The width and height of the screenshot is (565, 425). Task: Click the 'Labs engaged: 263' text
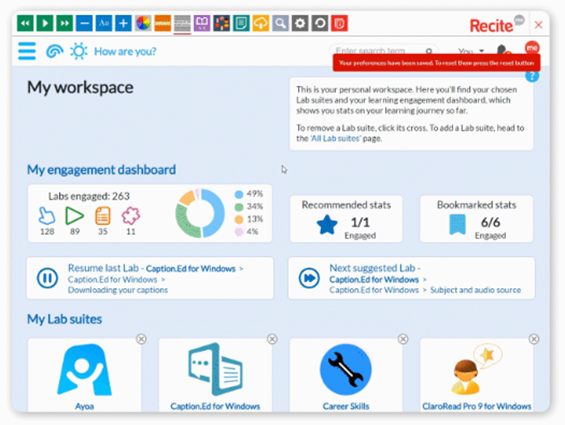tap(89, 196)
